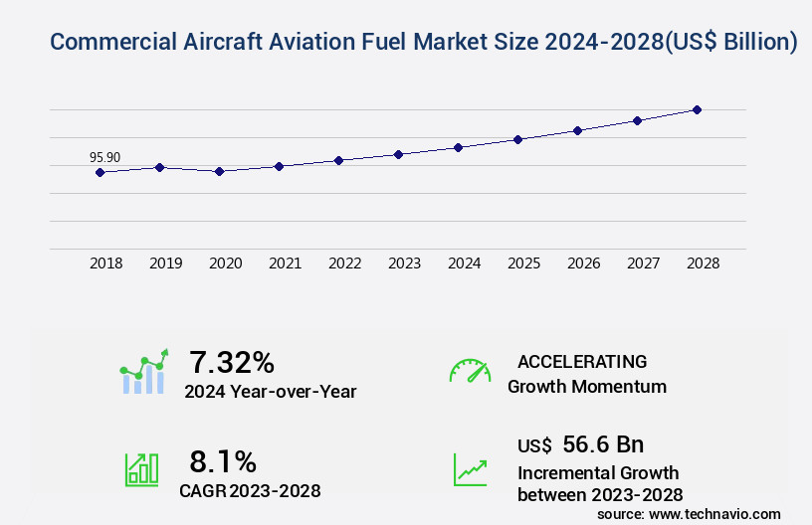Select the 2020 data point marker
This screenshot has width=812, height=525.
[x=219, y=171]
